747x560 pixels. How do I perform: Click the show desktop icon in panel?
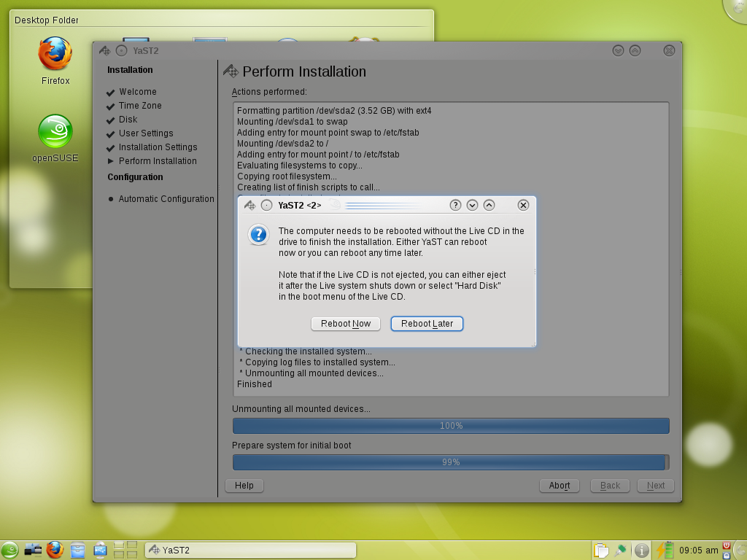(33, 551)
